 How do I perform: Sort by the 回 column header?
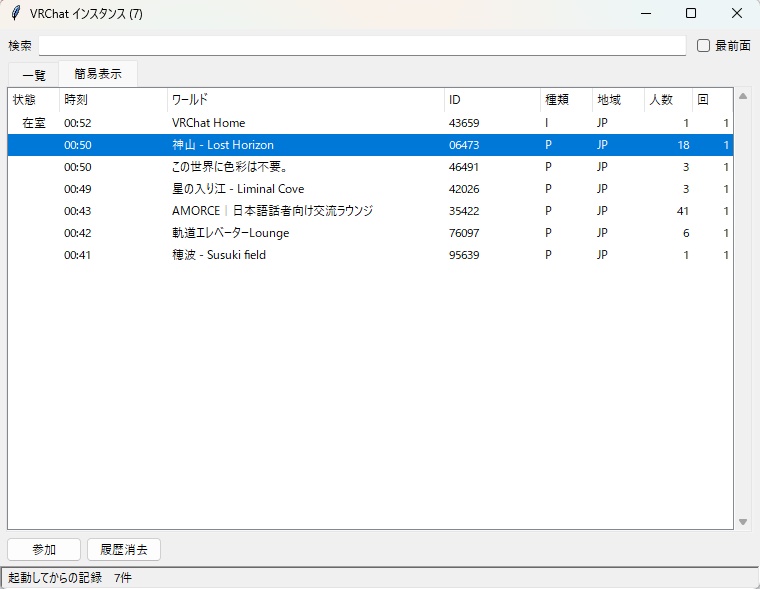coord(712,100)
